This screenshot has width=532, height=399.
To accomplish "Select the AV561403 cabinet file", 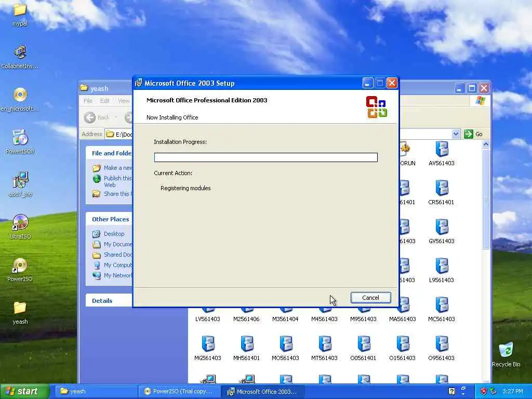I will 442,153.
